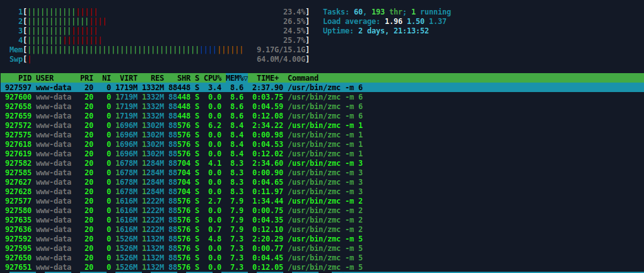Click the 23.4% CPU 1 value
The width and height of the screenshot is (644, 273).
294,12
